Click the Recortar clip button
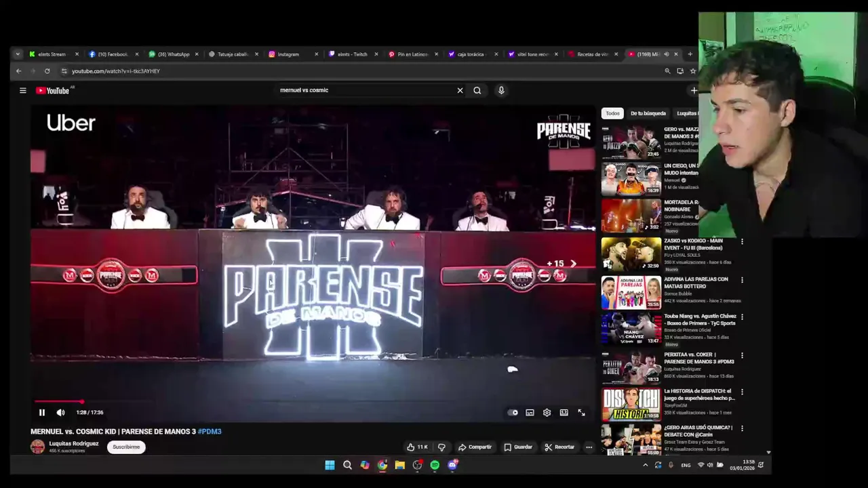This screenshot has height=488, width=868. click(x=559, y=447)
